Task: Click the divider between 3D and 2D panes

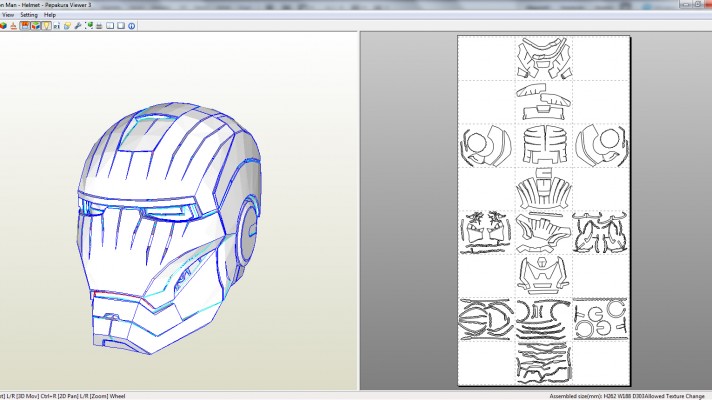Action: 358,210
